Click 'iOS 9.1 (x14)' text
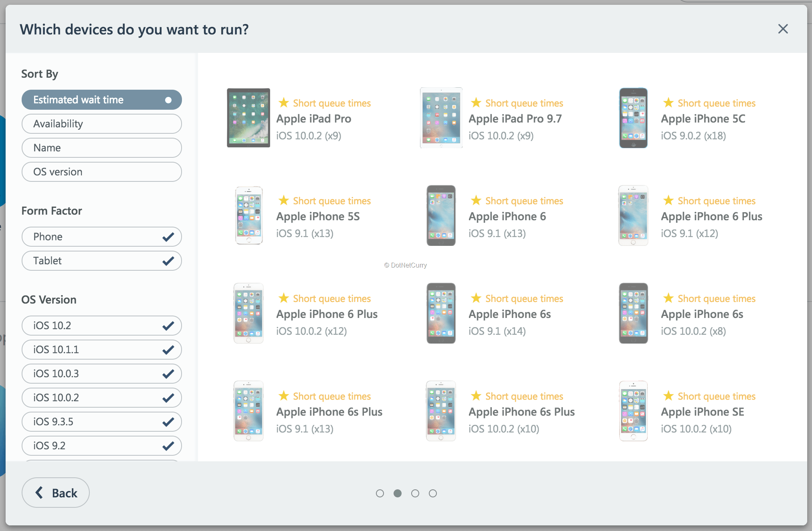 [x=497, y=331]
